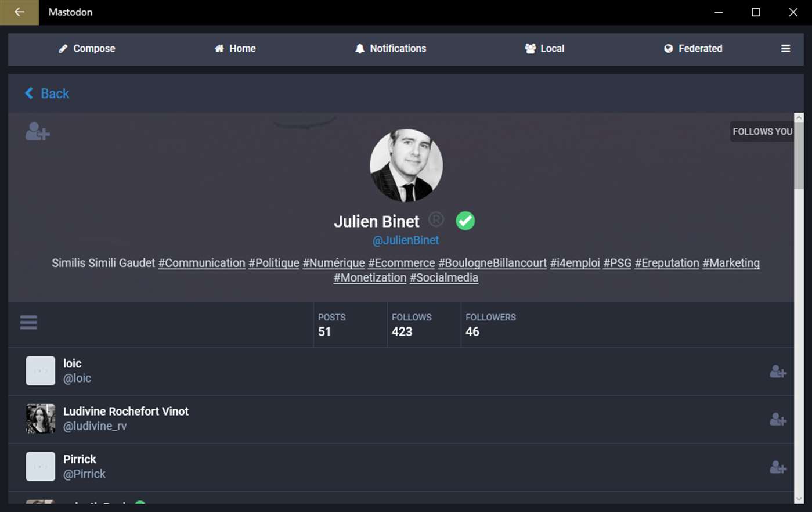Open the #Communication hashtag

tap(201, 263)
